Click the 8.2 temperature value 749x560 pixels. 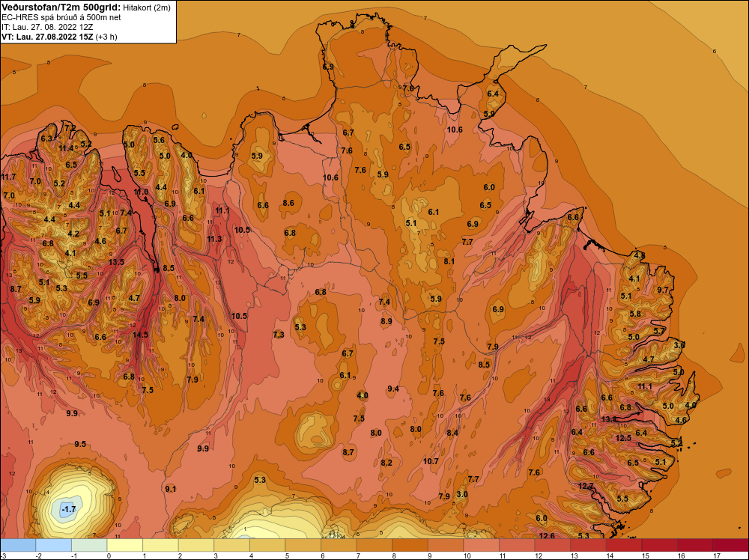tap(386, 463)
